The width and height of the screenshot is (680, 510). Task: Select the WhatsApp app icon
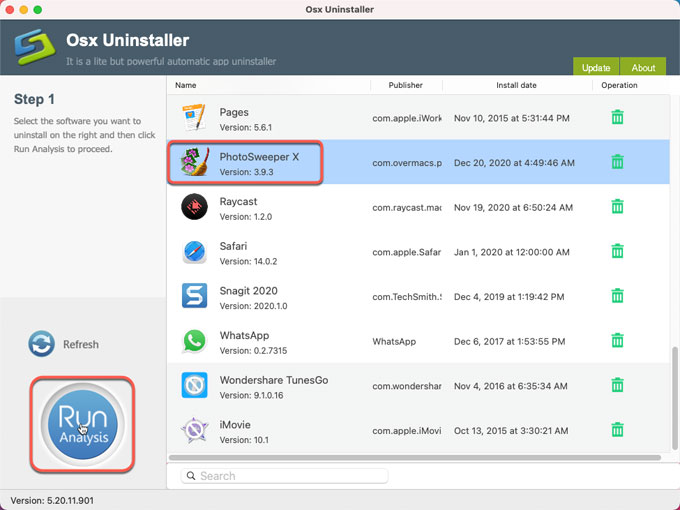(194, 340)
